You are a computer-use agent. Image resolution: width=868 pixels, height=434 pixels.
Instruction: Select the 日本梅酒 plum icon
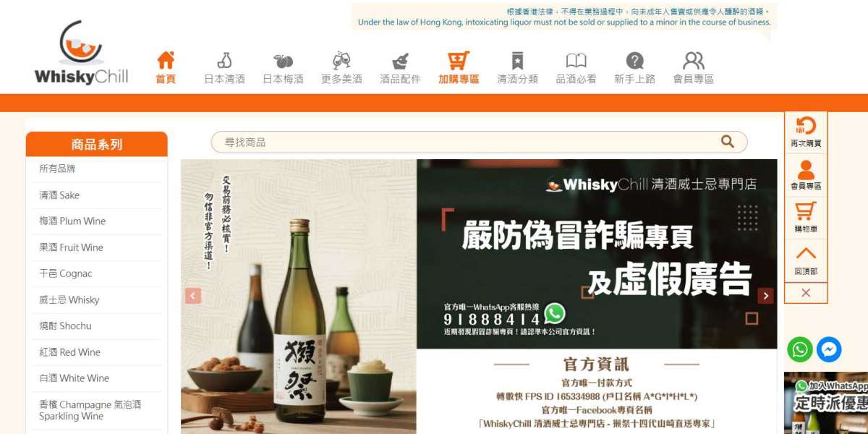283,61
